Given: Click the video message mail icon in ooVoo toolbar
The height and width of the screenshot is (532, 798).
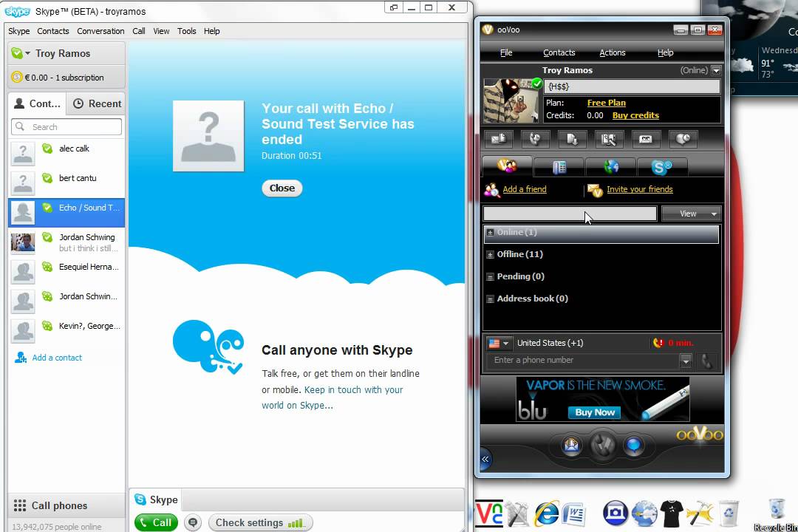Looking at the screenshot, I should (499, 138).
